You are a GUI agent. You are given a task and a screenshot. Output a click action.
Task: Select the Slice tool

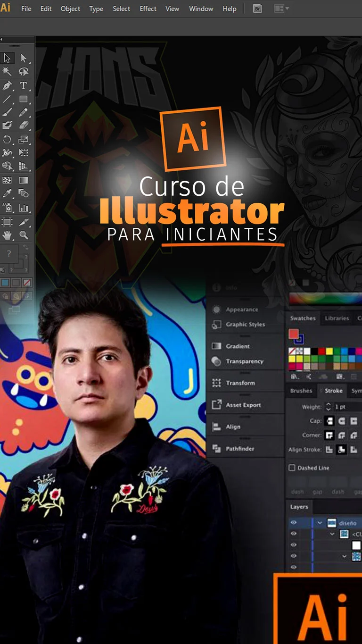tap(24, 221)
